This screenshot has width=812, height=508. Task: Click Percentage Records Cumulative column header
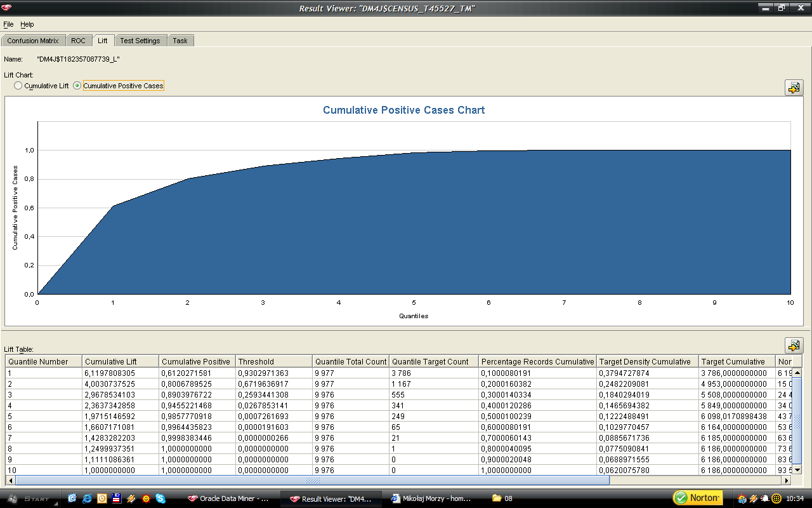tap(537, 362)
